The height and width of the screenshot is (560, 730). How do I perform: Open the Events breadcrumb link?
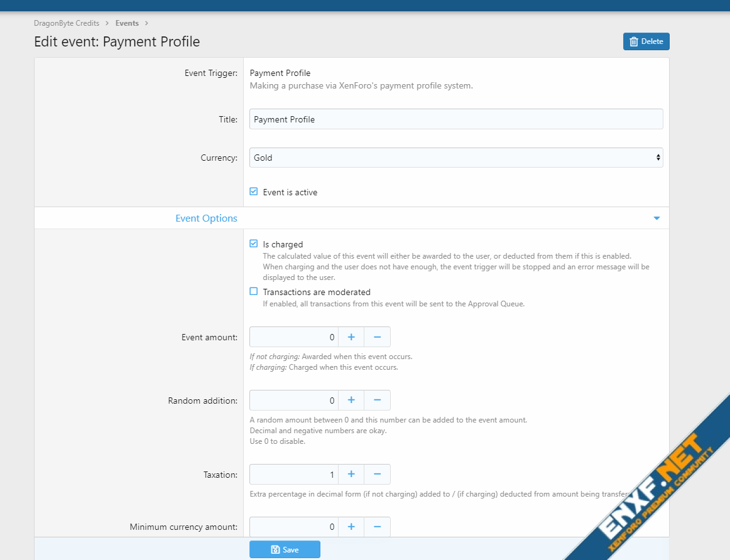[127, 23]
